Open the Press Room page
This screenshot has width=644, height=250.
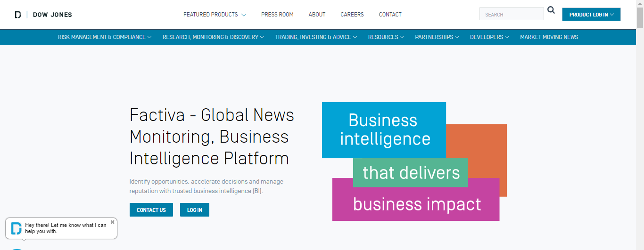coord(277,15)
